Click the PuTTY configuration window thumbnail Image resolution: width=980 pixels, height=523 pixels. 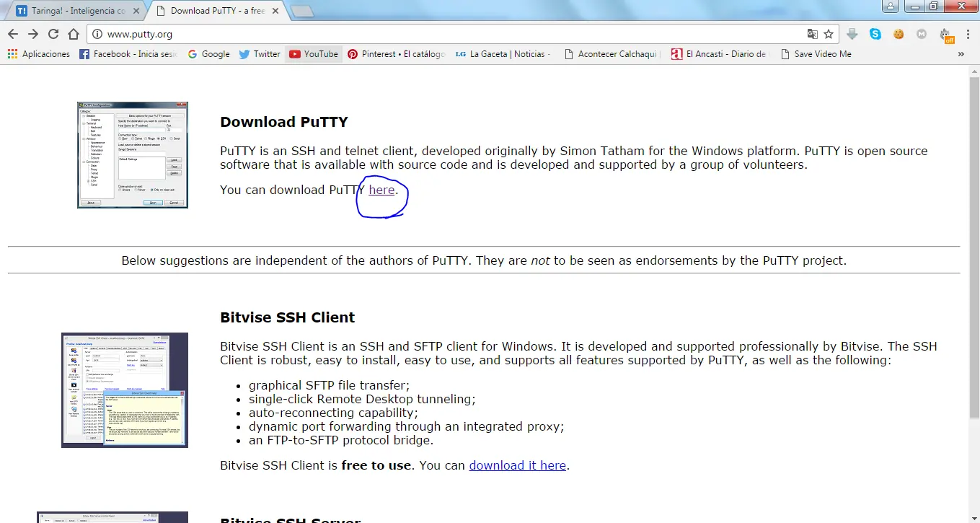pos(133,155)
